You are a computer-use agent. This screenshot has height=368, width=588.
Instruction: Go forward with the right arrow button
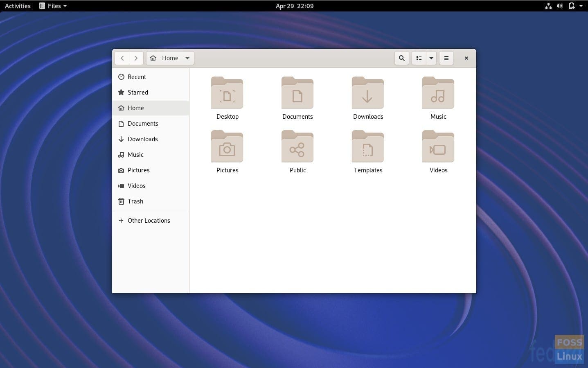coord(136,58)
